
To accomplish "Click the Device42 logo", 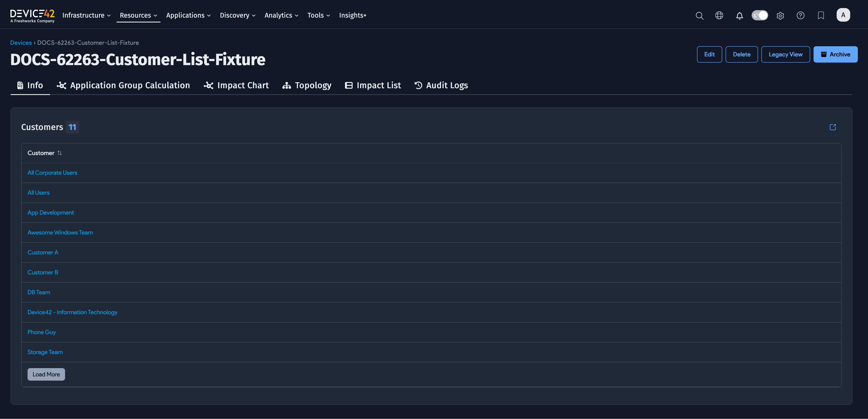I will point(32,15).
